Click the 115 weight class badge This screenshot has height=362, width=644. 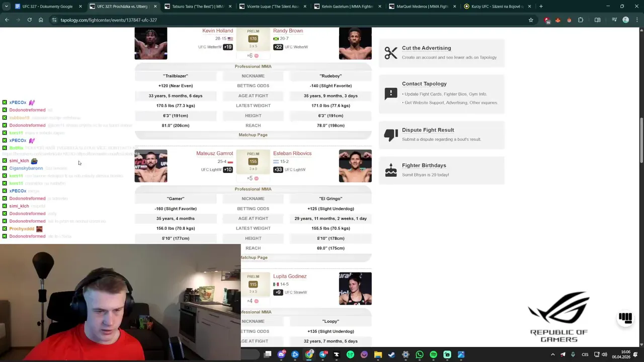coord(253,284)
